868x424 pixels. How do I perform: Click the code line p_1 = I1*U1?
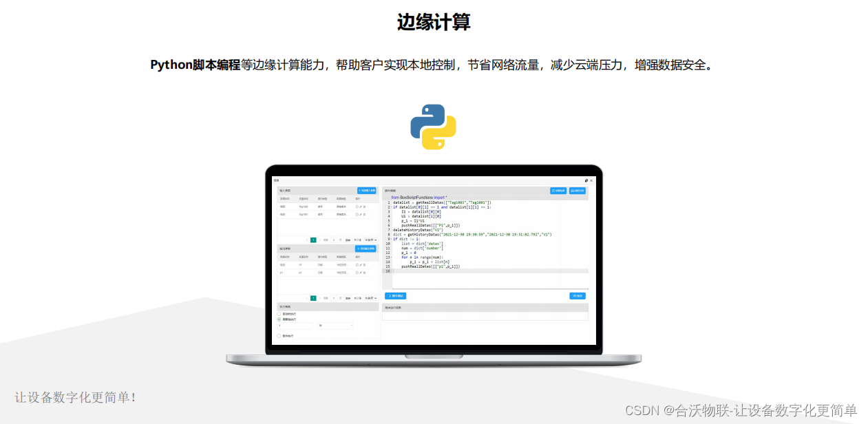click(x=414, y=221)
